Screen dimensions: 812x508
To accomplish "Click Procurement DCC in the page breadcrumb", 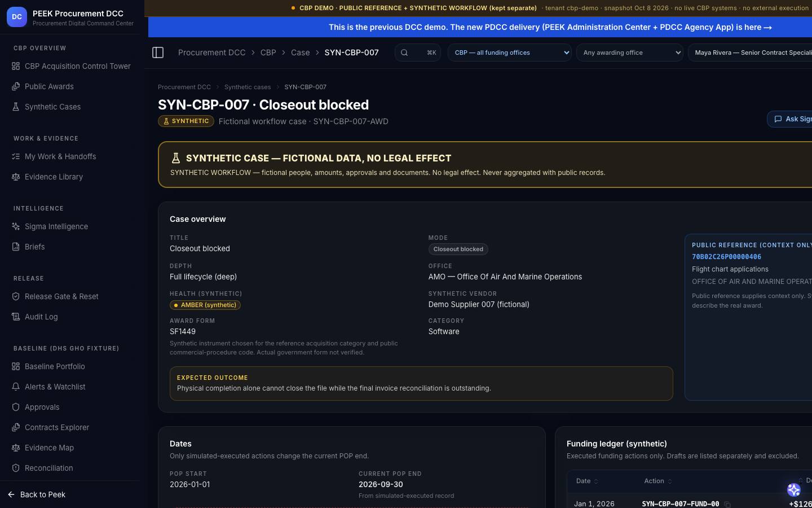I will pos(184,87).
